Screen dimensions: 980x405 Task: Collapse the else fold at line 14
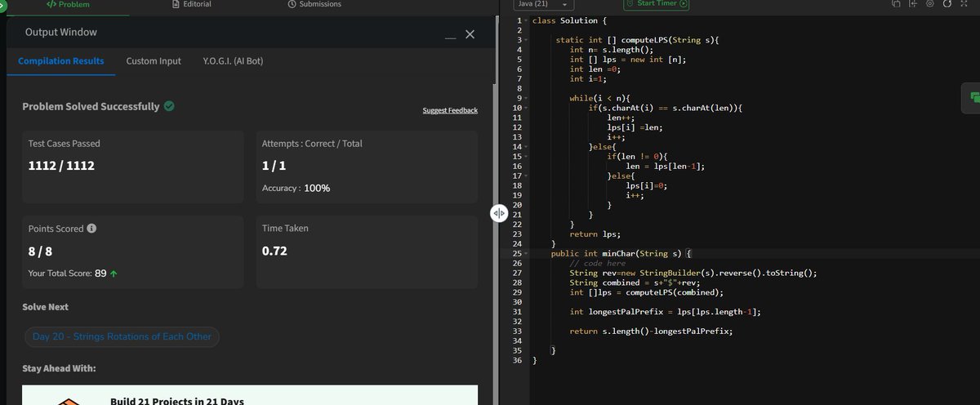(x=526, y=147)
